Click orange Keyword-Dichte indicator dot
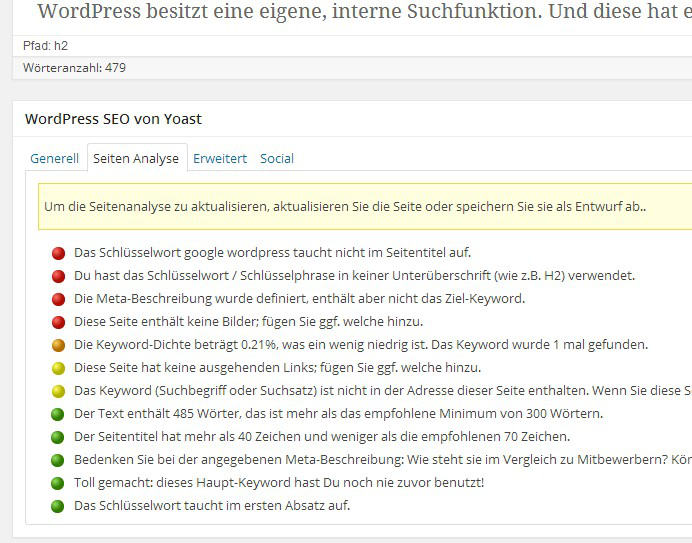Viewport: 692px width, 543px height. [x=58, y=345]
